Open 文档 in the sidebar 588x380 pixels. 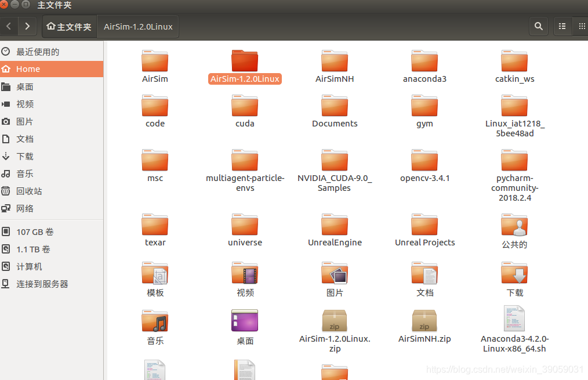52,139
